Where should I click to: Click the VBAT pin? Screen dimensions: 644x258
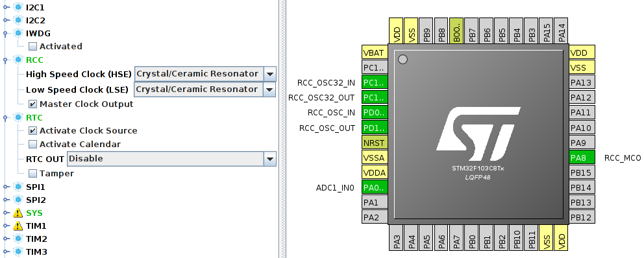coord(375,53)
